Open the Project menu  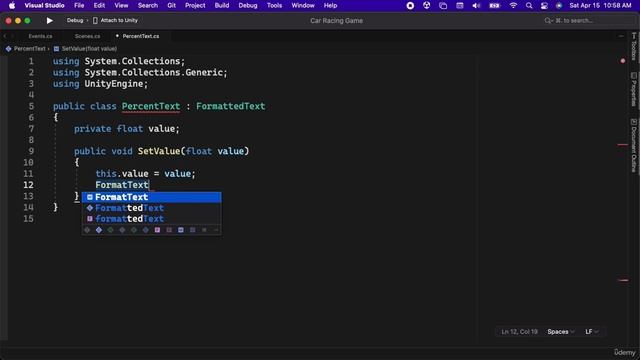click(195, 6)
